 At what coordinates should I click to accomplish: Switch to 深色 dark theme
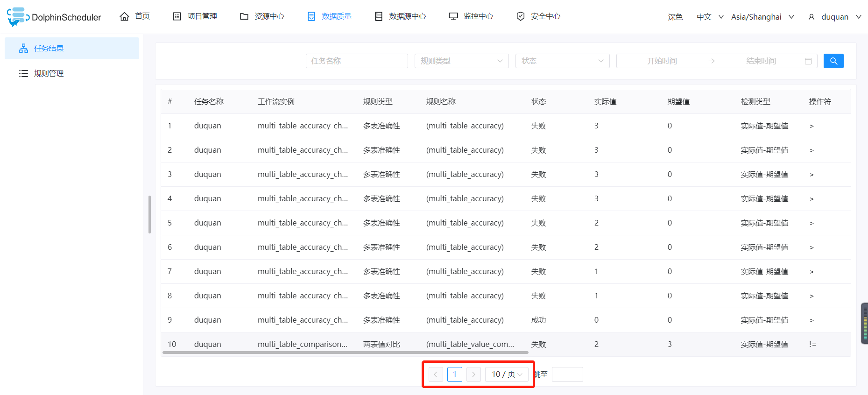click(675, 17)
